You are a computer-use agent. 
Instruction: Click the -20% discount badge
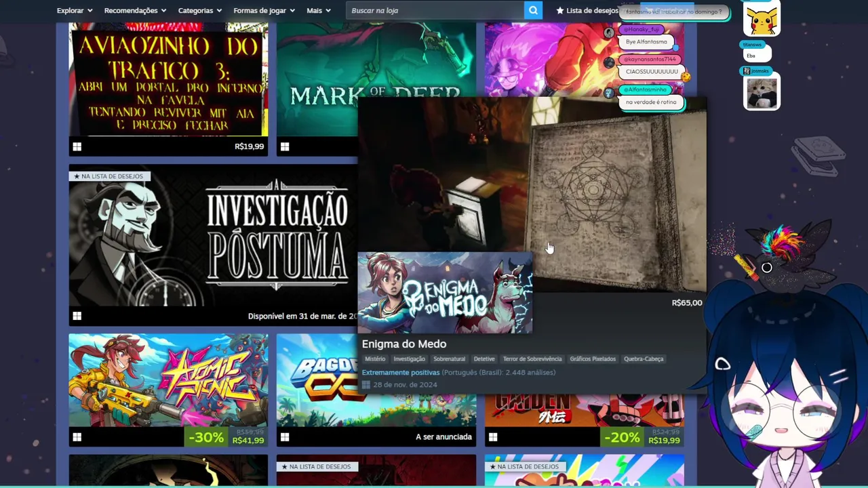pyautogui.click(x=622, y=437)
